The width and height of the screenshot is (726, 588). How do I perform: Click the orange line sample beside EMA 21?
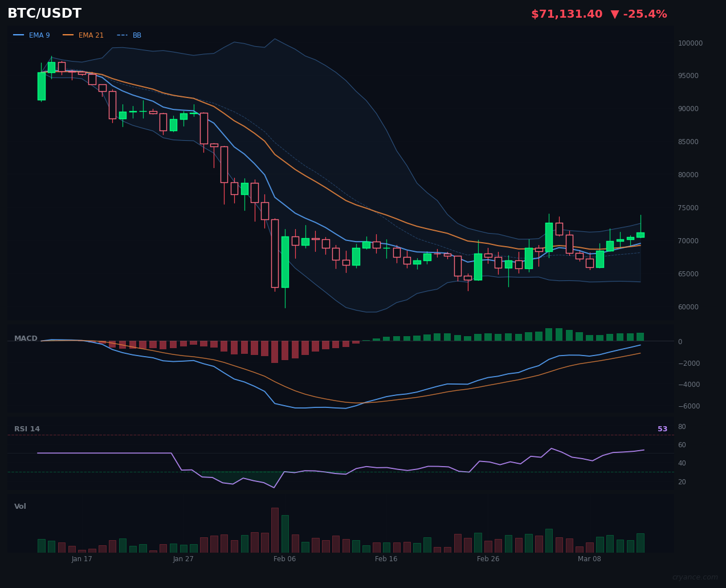click(x=68, y=35)
